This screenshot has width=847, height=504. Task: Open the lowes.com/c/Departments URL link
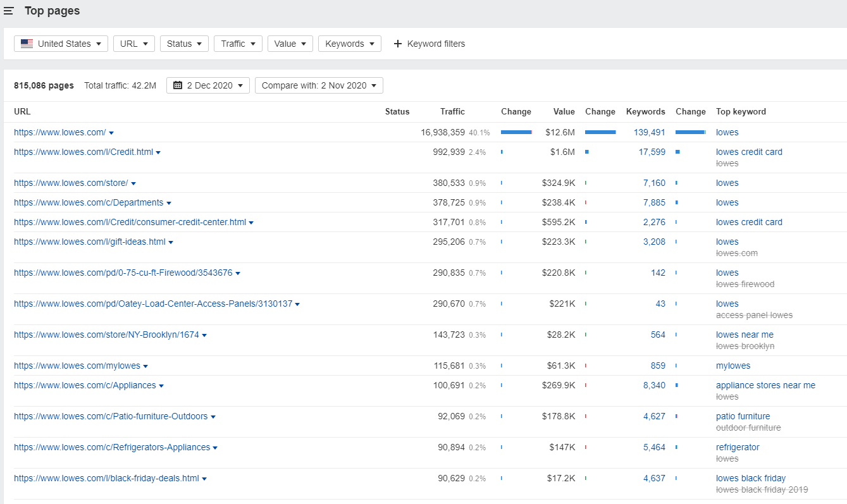tap(89, 202)
